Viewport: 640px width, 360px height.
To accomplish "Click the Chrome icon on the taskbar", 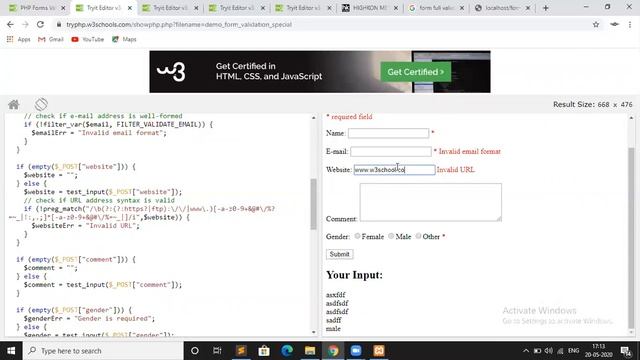I will point(333,351).
